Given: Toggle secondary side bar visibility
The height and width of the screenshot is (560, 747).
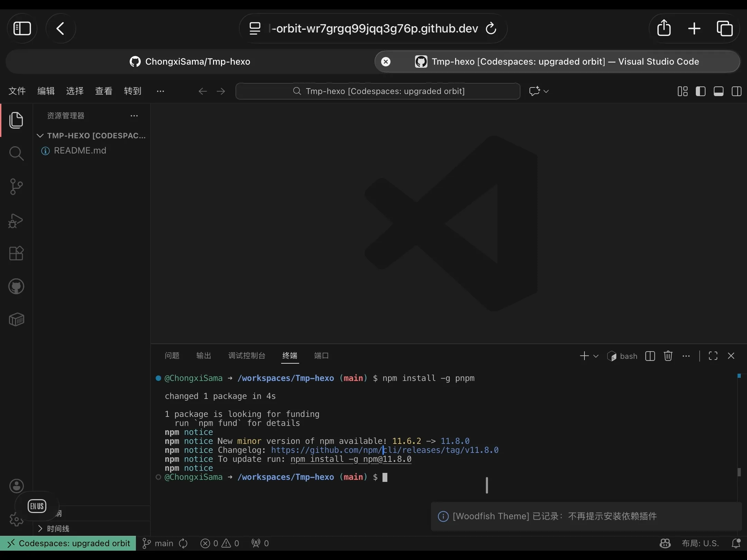Looking at the screenshot, I should (737, 91).
